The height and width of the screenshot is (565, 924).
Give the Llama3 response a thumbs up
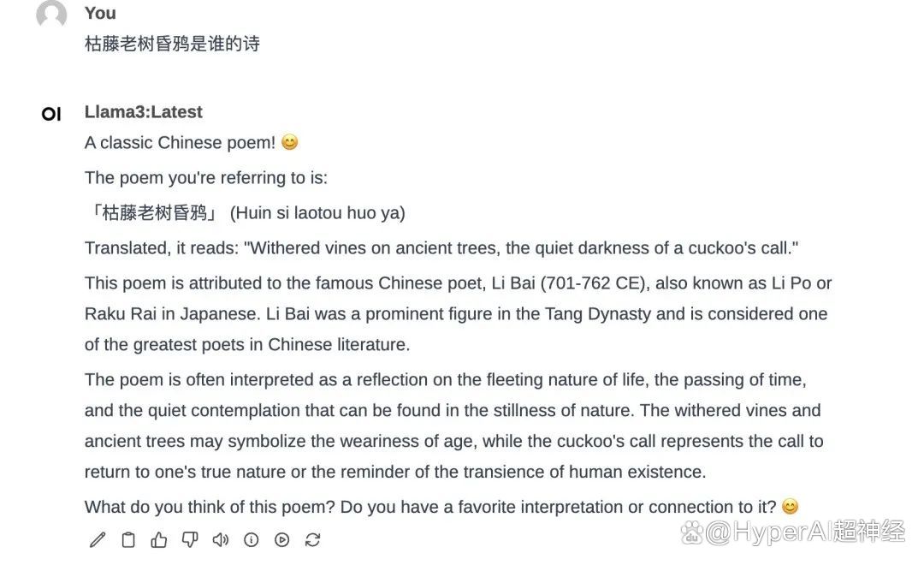[x=158, y=539]
